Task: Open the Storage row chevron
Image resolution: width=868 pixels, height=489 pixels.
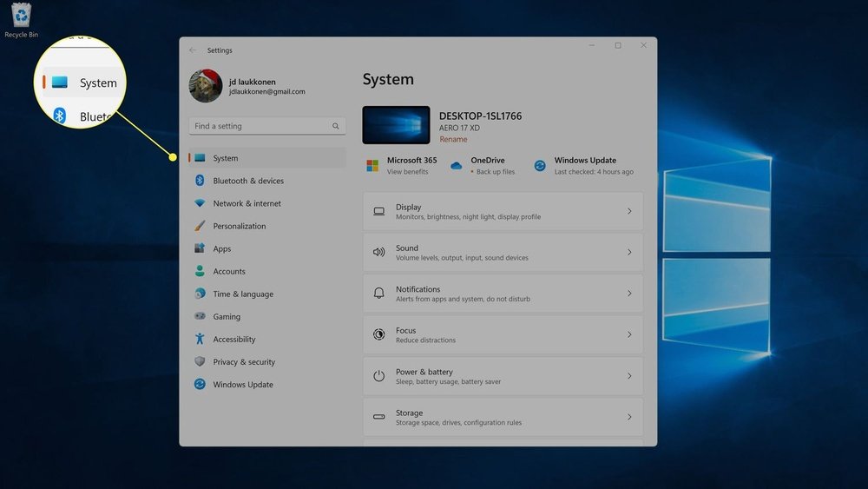Action: (x=629, y=417)
